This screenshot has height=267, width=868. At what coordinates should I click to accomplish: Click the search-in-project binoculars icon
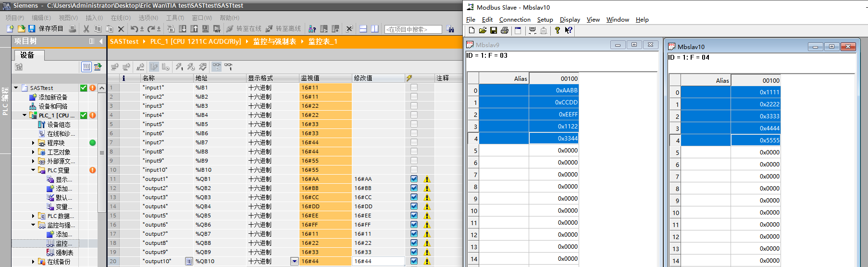(450, 29)
